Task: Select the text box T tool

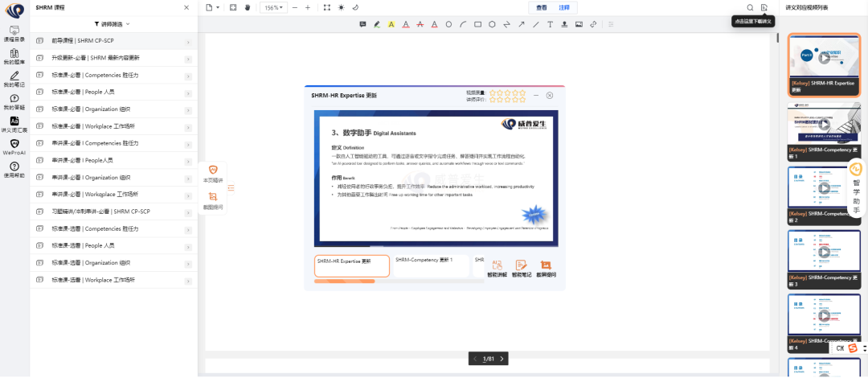Action: [x=550, y=24]
